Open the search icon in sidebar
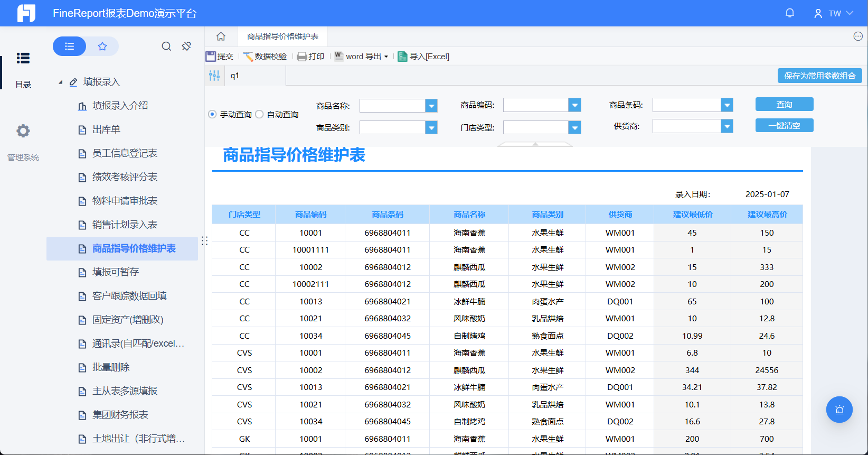The image size is (868, 455). pos(166,47)
